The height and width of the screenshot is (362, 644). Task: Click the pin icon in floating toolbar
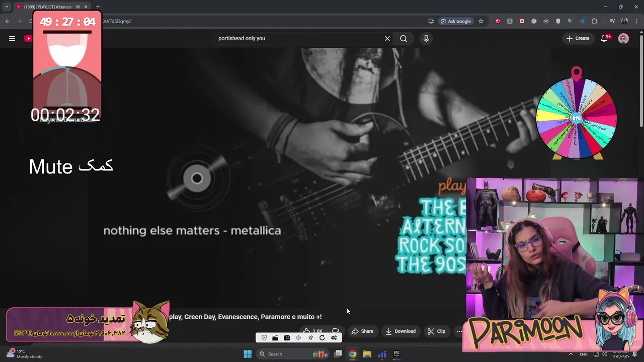click(x=310, y=338)
